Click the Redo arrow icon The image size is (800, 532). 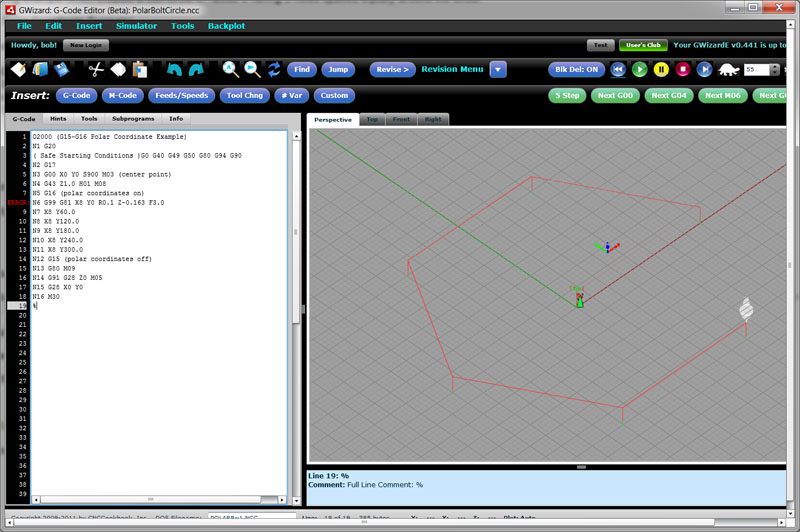tap(196, 69)
